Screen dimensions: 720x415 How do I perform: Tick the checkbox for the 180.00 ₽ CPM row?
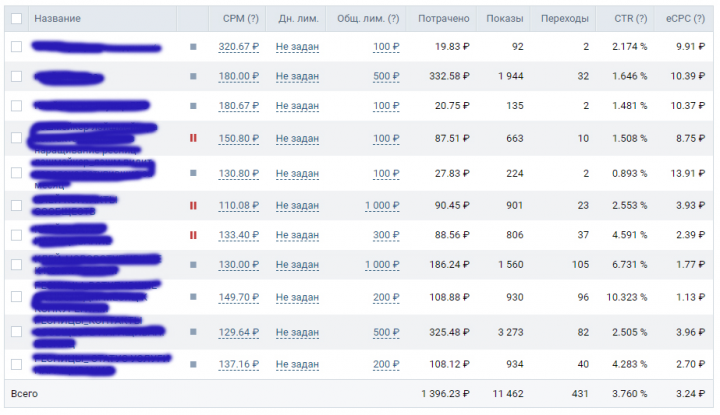(17, 76)
